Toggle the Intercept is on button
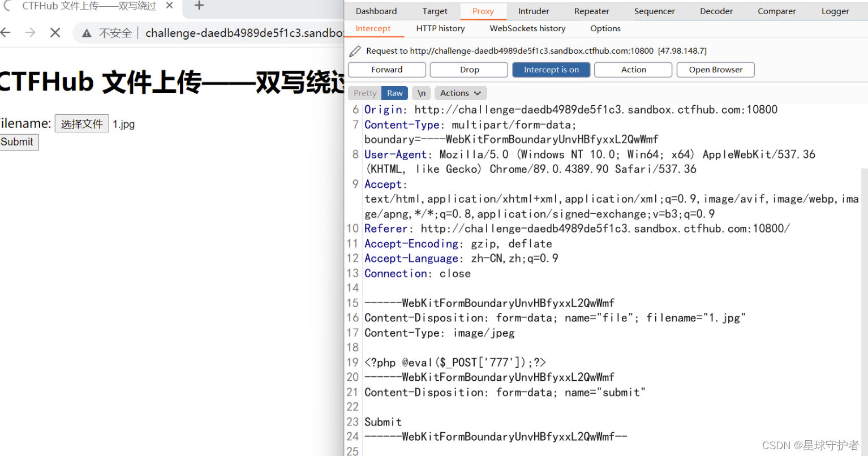Screen dimensions: 868x456 [551, 70]
